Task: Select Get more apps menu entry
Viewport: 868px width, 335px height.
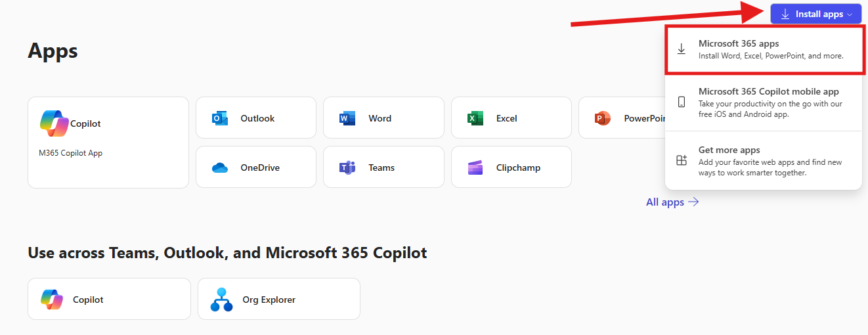Action: pyautogui.click(x=763, y=160)
